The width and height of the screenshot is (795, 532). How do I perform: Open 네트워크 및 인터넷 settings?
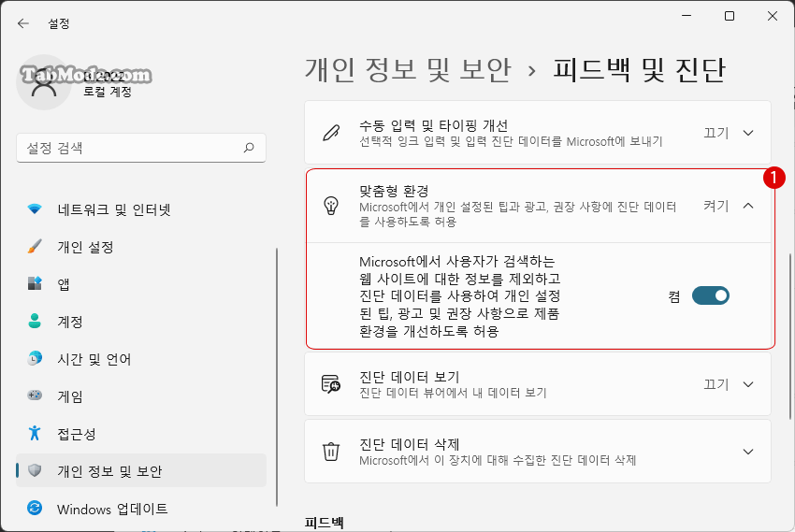tap(141, 208)
